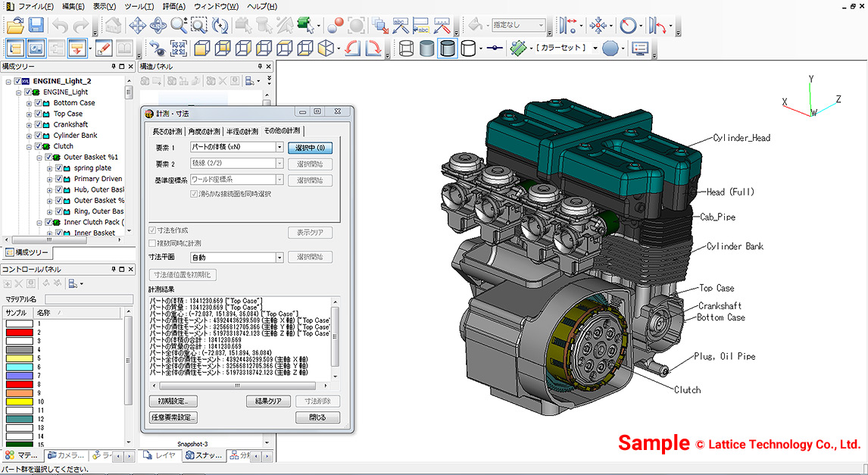Click the 閉じる button
The image size is (868, 475).
coord(317,417)
